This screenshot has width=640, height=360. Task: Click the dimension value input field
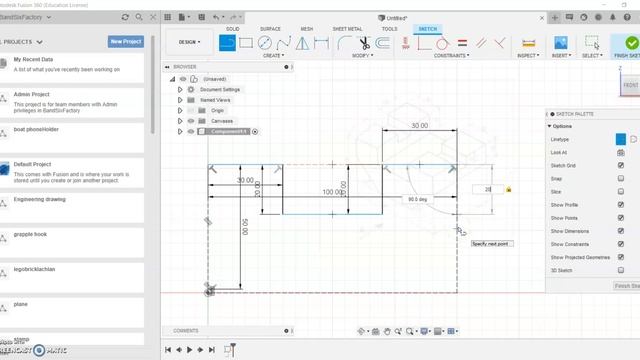[x=487, y=189]
